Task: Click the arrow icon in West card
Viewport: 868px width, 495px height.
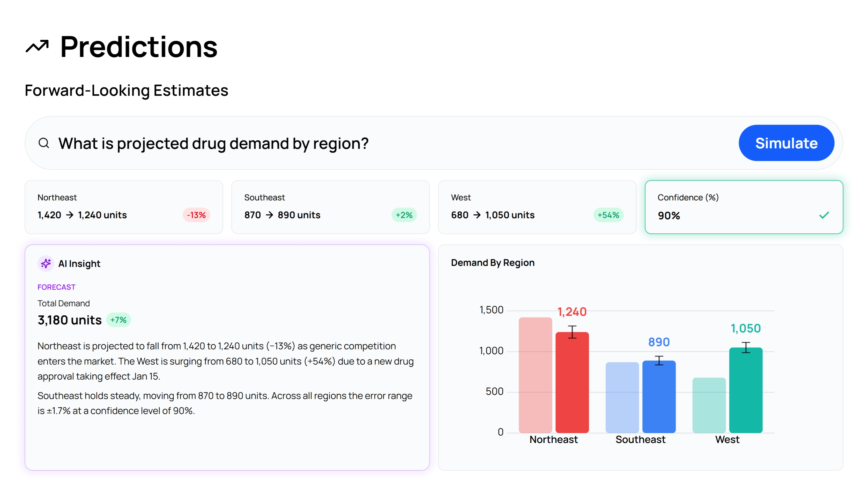Action: coord(477,215)
